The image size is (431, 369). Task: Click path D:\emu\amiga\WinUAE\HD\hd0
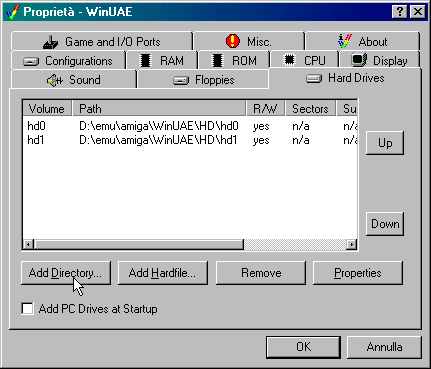coord(159,126)
